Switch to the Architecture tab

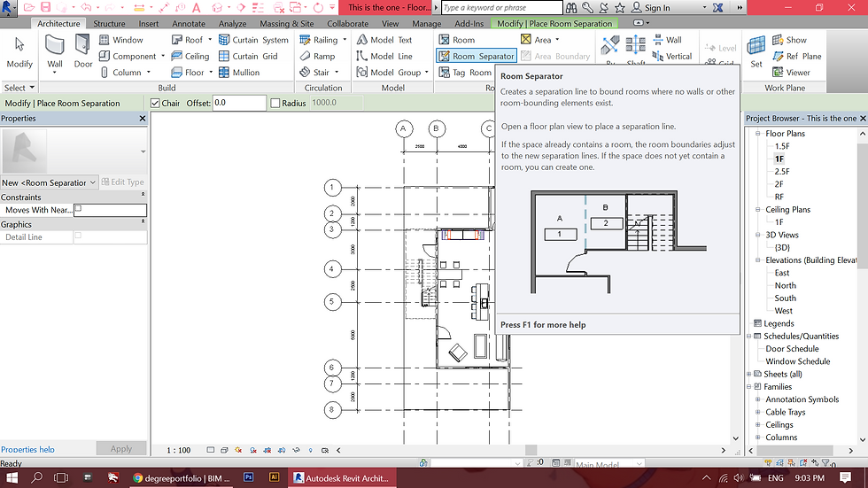[58, 24]
